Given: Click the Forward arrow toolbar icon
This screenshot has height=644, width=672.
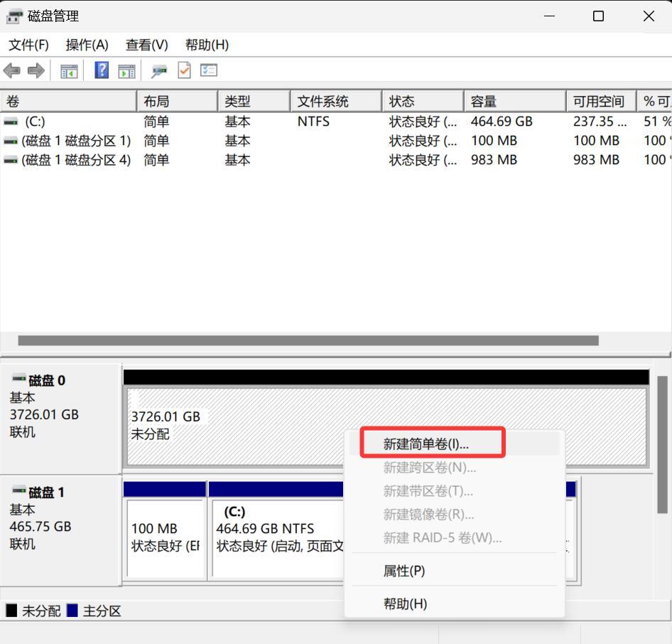Looking at the screenshot, I should [36, 71].
